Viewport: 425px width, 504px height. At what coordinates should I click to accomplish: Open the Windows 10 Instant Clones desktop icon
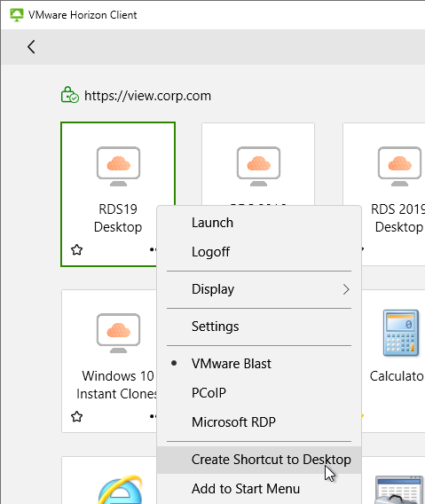pyautogui.click(x=118, y=333)
